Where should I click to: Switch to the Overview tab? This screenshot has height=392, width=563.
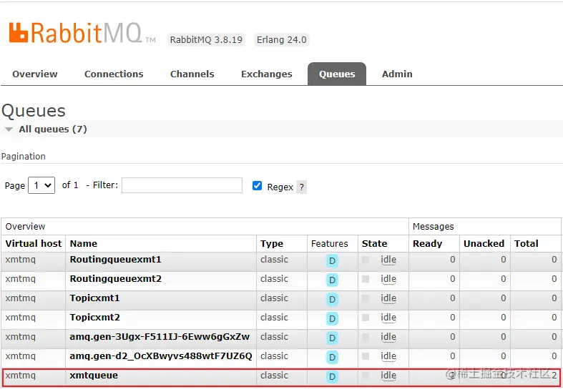click(x=35, y=74)
